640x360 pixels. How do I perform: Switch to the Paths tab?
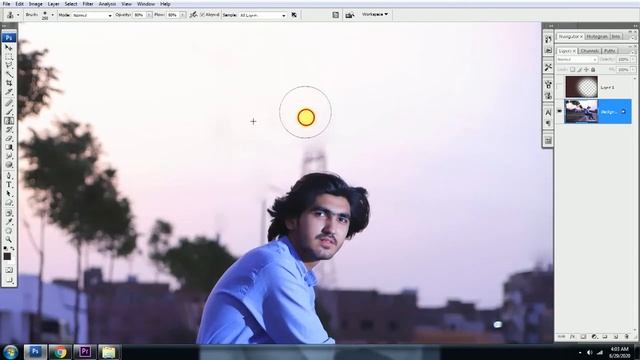coord(609,51)
